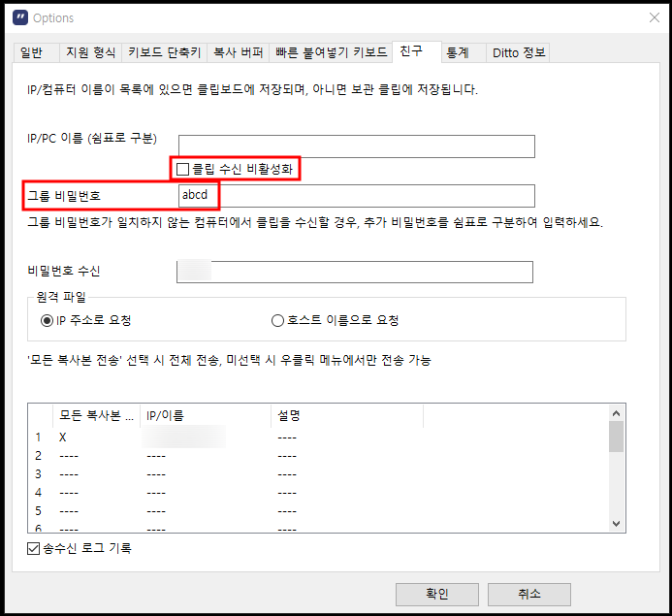Select row 3 in the friends list

tap(317, 474)
